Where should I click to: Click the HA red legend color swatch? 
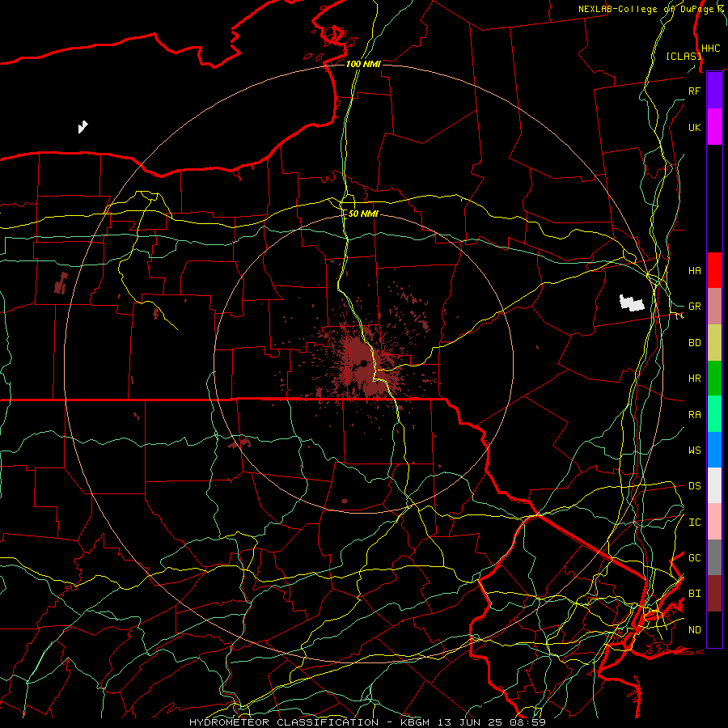[x=714, y=270]
